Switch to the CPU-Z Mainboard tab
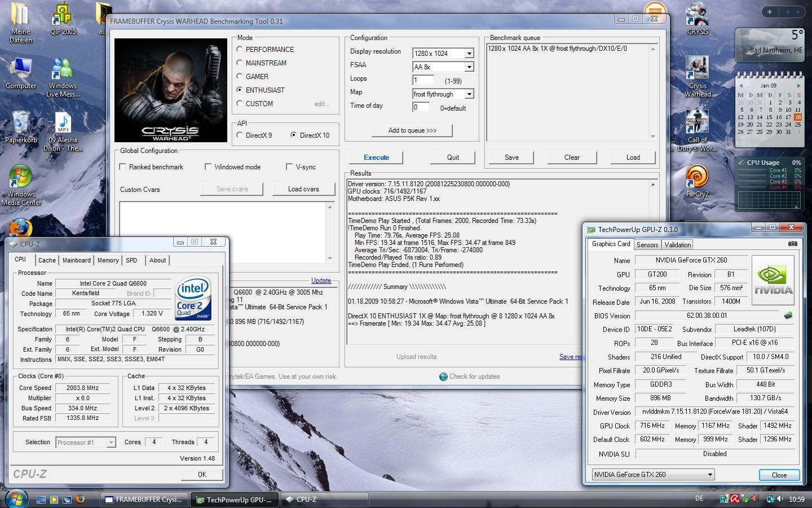The width and height of the screenshot is (812, 508). click(77, 260)
